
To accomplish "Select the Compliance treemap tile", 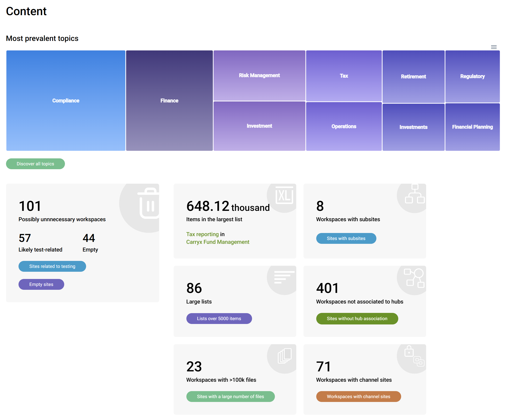I will [66, 101].
